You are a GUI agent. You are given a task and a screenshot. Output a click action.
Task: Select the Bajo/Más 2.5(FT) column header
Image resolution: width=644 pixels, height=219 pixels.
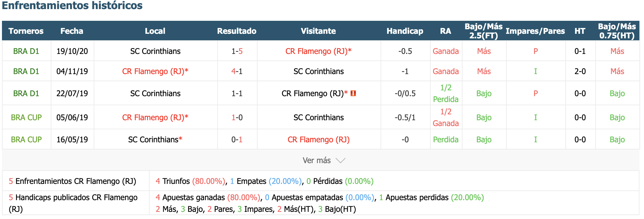tap(484, 31)
